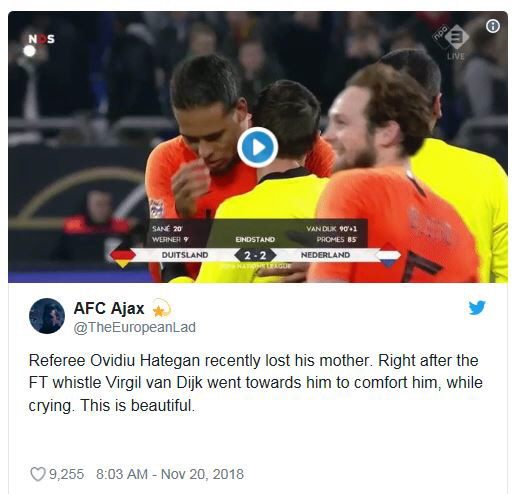
Task: Open the AFC Ajax profile avatar
Action: (47, 316)
